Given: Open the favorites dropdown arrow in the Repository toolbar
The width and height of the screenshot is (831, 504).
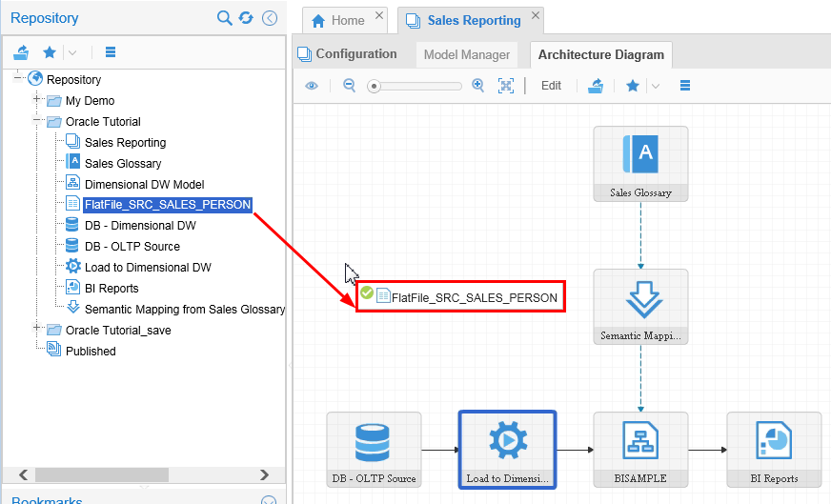Looking at the screenshot, I should (72, 52).
